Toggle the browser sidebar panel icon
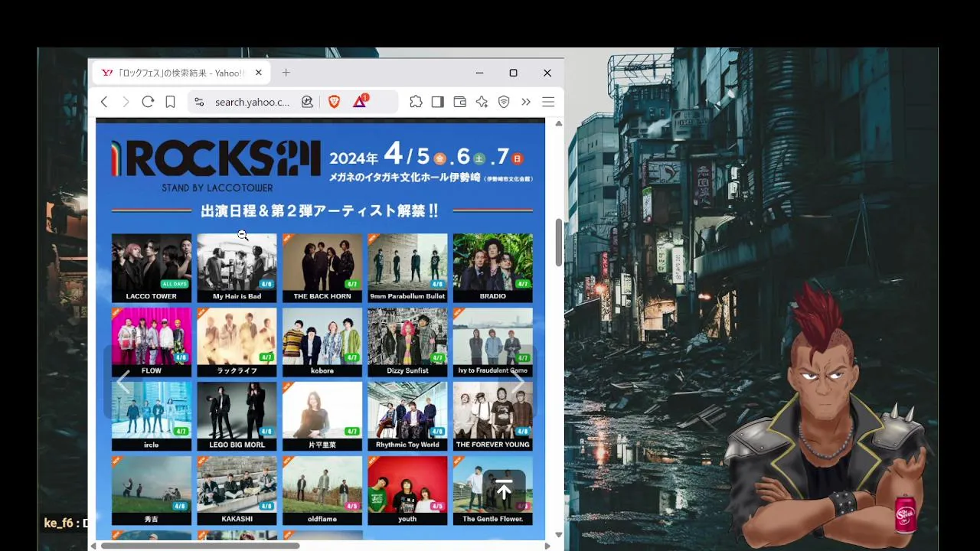980x551 pixels. pos(438,102)
